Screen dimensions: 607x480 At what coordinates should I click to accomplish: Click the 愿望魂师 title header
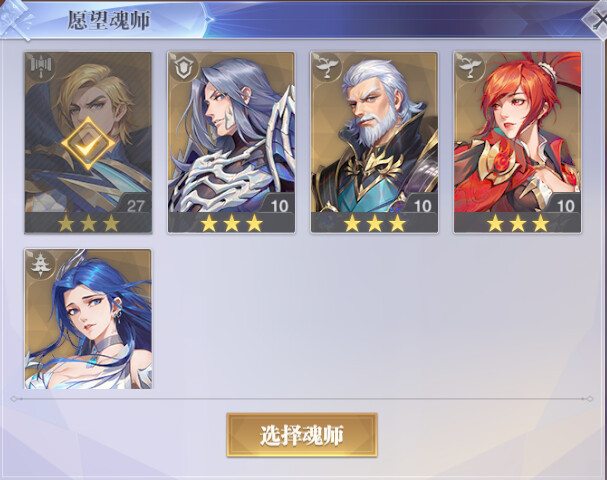109,20
